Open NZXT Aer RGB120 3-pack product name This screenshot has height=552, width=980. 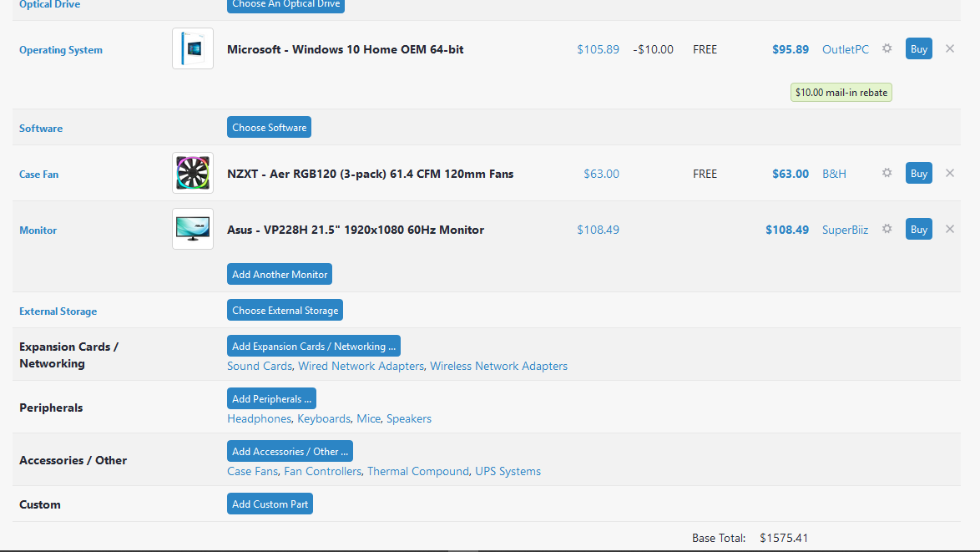point(370,174)
